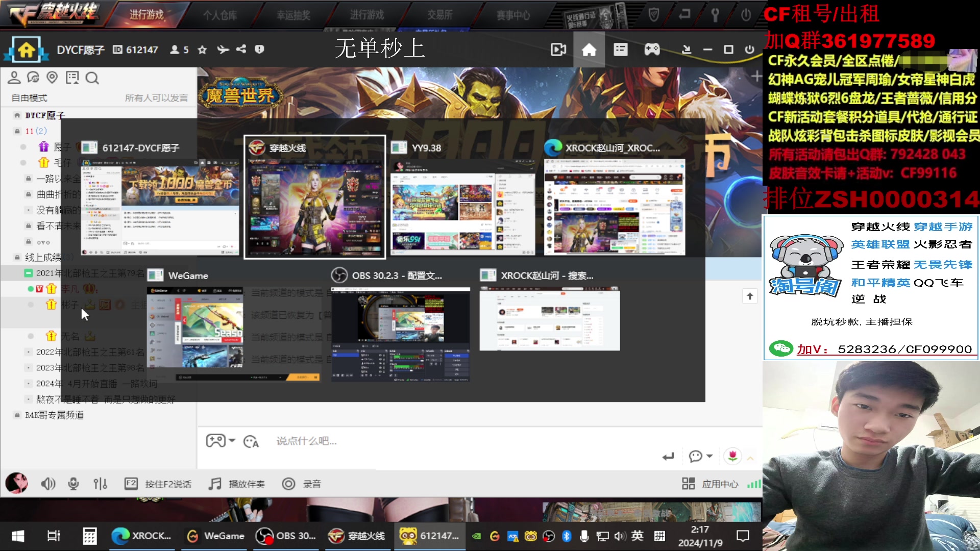Open the Bluetooth tray icon
This screenshot has width=980, height=551.
(566, 536)
